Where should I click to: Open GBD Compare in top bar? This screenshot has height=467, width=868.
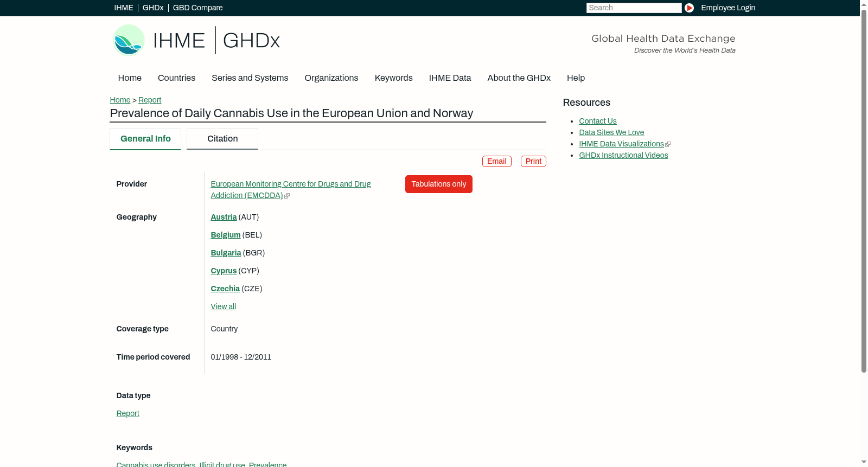click(198, 8)
